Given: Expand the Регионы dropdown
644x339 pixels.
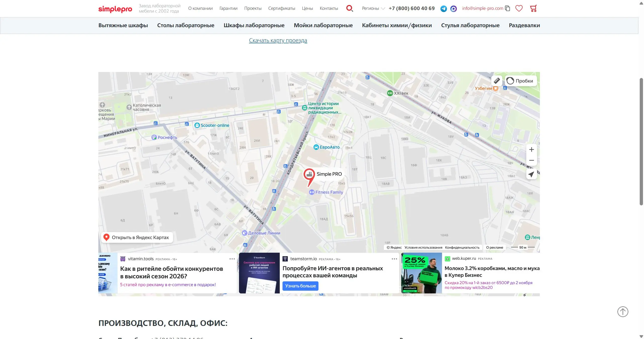Looking at the screenshot, I should (373, 8).
